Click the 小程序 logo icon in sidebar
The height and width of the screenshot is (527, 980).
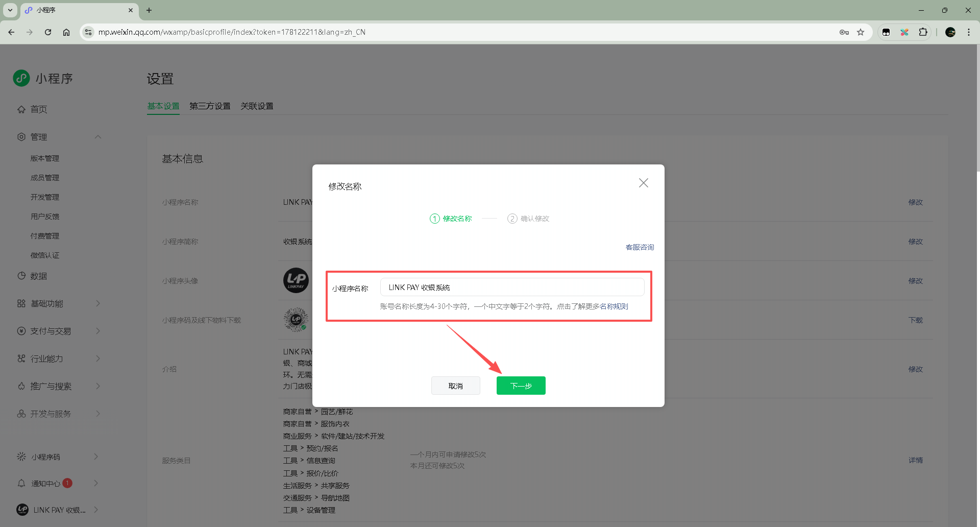click(21, 78)
